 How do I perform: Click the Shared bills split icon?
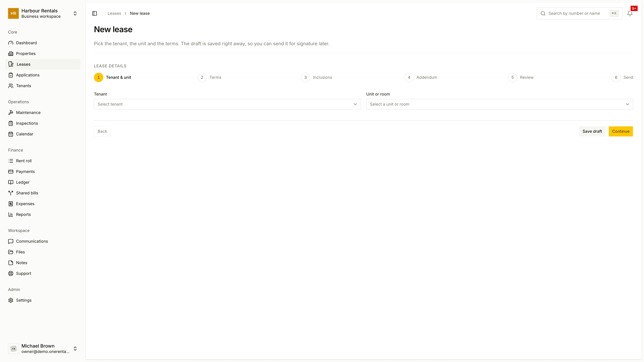(x=11, y=193)
